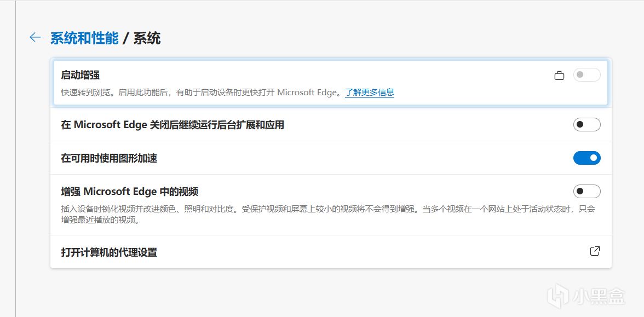Open 打开计算机的代理设置 row
This screenshot has width=644, height=317.
click(331, 252)
